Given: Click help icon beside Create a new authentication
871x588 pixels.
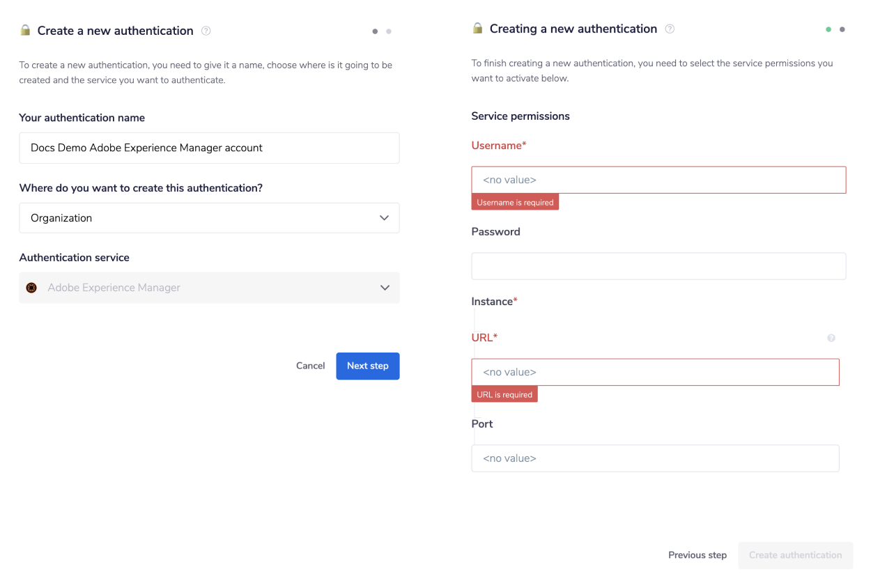Looking at the screenshot, I should (x=206, y=31).
